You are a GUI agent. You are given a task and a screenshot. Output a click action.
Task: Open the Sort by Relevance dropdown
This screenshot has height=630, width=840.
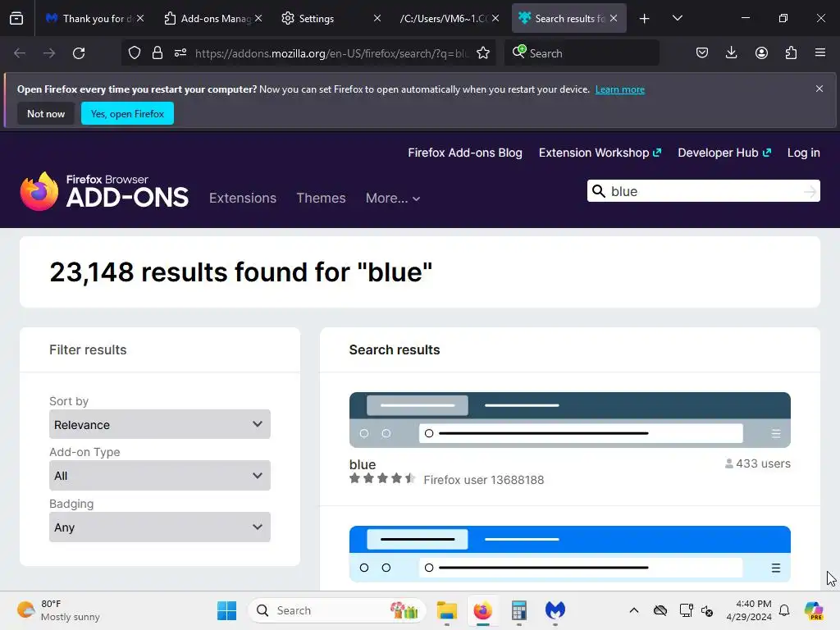pyautogui.click(x=160, y=424)
